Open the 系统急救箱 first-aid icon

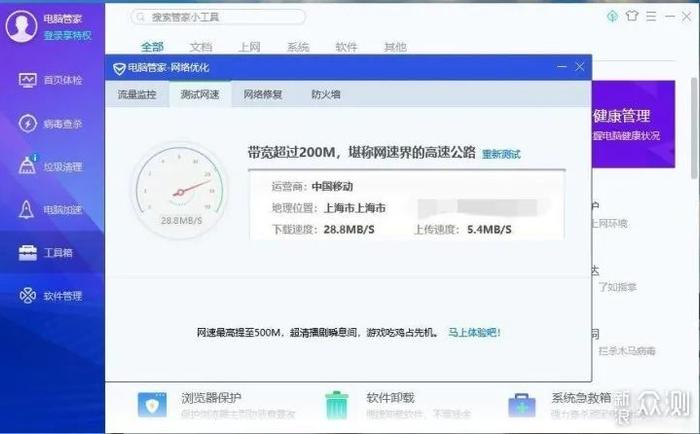pyautogui.click(x=521, y=405)
